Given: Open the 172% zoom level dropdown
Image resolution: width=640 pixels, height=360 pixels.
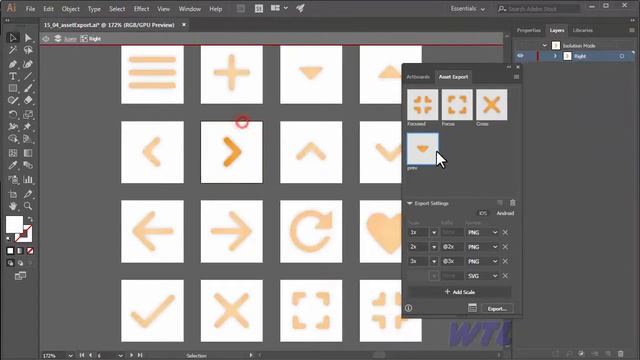Looking at the screenshot, I should (70, 356).
